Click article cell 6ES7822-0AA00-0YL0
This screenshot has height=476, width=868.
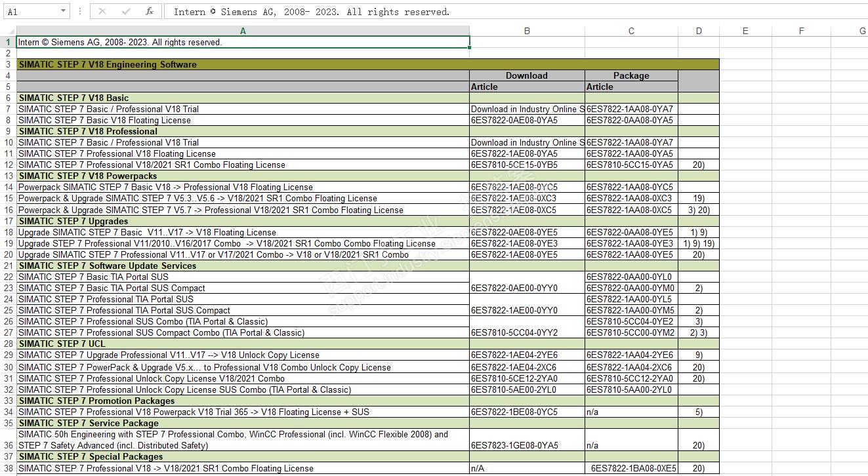pyautogui.click(x=631, y=277)
